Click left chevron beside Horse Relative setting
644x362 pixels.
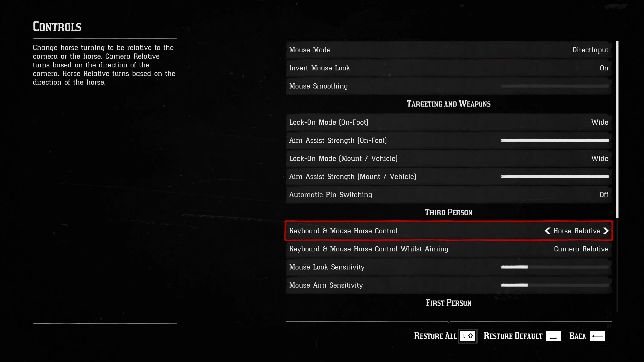(548, 231)
